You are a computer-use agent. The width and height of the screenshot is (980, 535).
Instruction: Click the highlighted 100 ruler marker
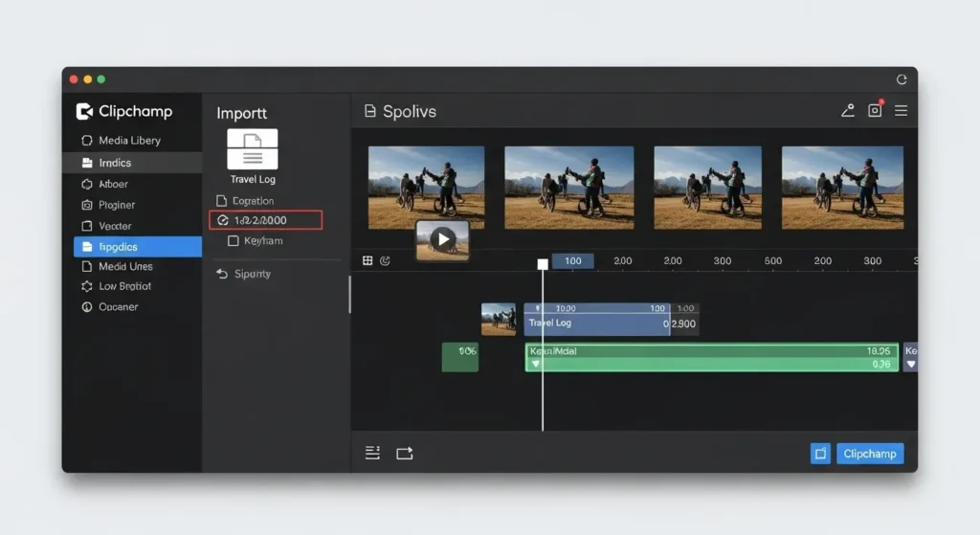(572, 260)
